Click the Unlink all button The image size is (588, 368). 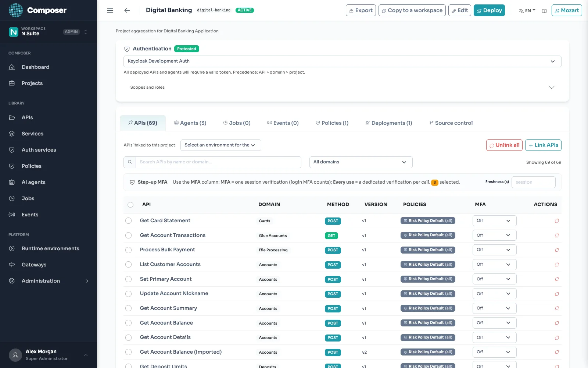pyautogui.click(x=504, y=145)
